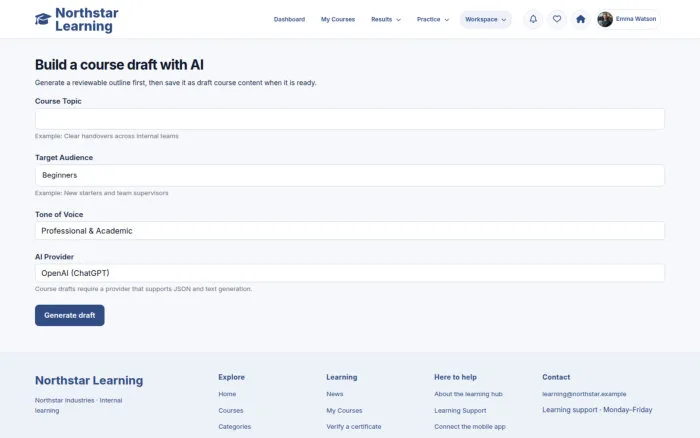Go to the home house icon
700x438 pixels.
tap(580, 19)
